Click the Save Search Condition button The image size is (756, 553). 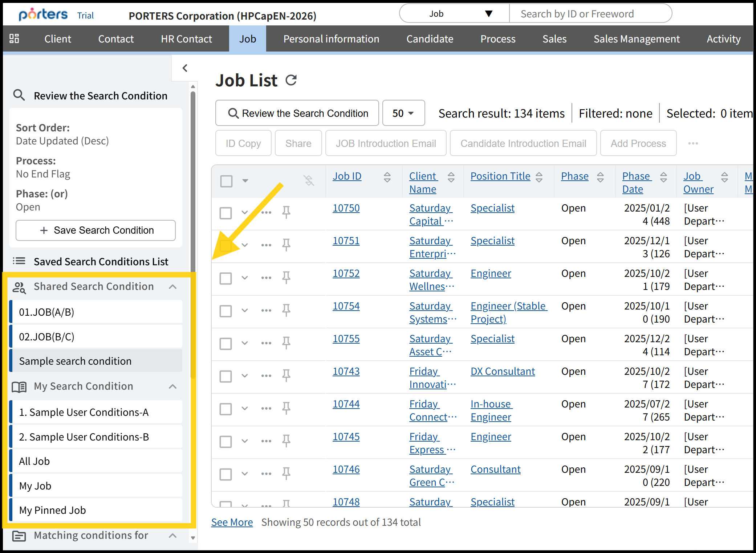[96, 230]
